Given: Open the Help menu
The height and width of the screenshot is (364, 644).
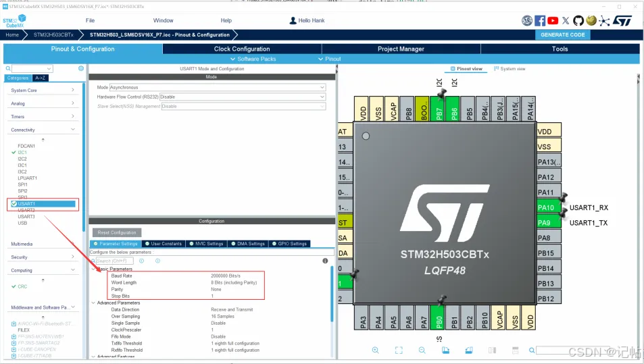Looking at the screenshot, I should pyautogui.click(x=226, y=20).
